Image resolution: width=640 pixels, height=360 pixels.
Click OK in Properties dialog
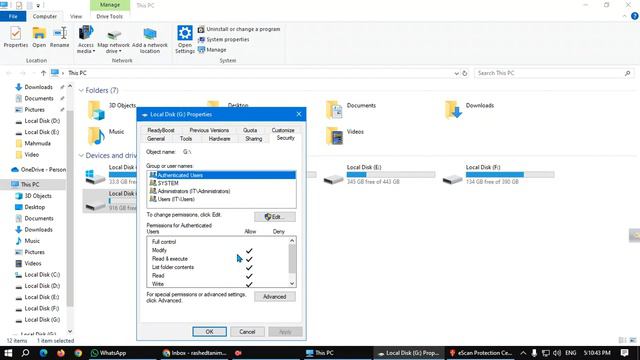click(209, 332)
